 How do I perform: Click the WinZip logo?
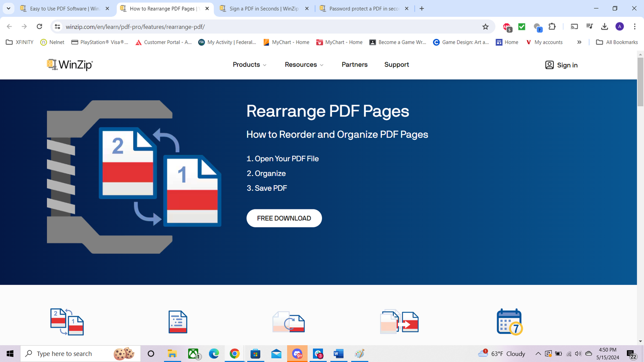tap(70, 65)
